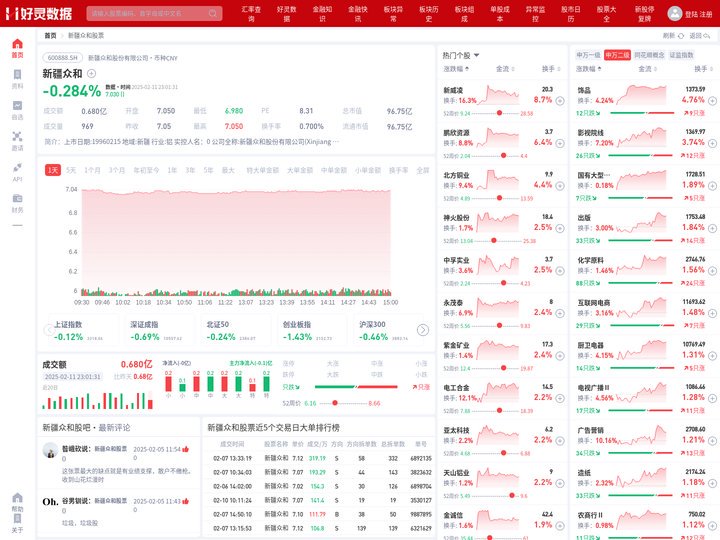Add 中孚实业 with its plus icon

tap(560, 271)
